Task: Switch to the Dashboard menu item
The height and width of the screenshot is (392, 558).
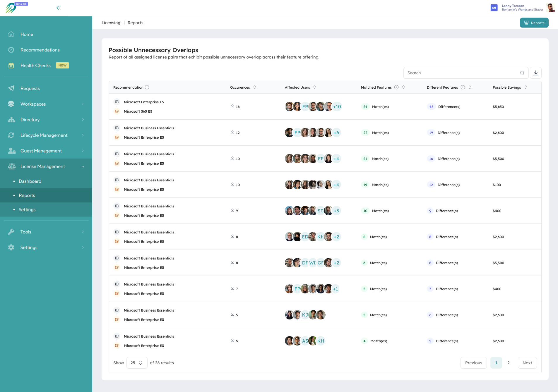Action: [x=30, y=181]
